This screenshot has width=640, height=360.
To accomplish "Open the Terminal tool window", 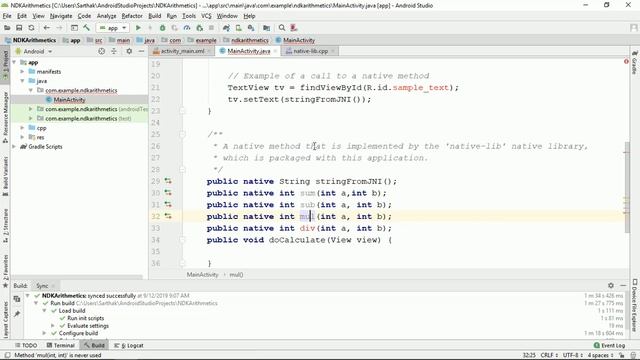I will click(61, 345).
